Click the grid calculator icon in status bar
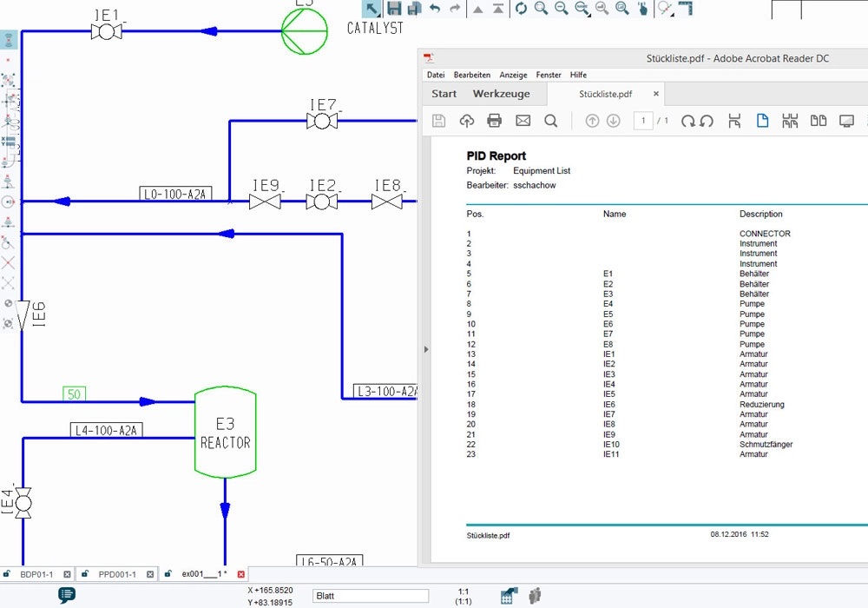868x608 pixels. click(509, 596)
